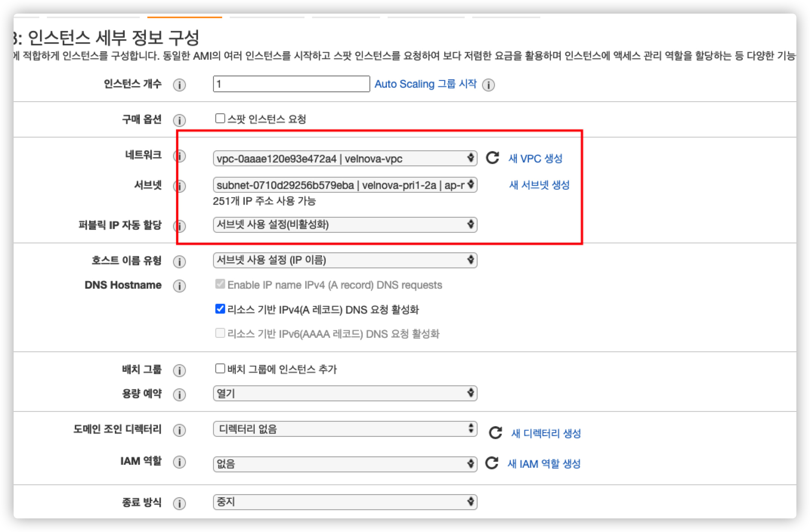Open the 네트워크 VPC dropdown

(x=345, y=159)
